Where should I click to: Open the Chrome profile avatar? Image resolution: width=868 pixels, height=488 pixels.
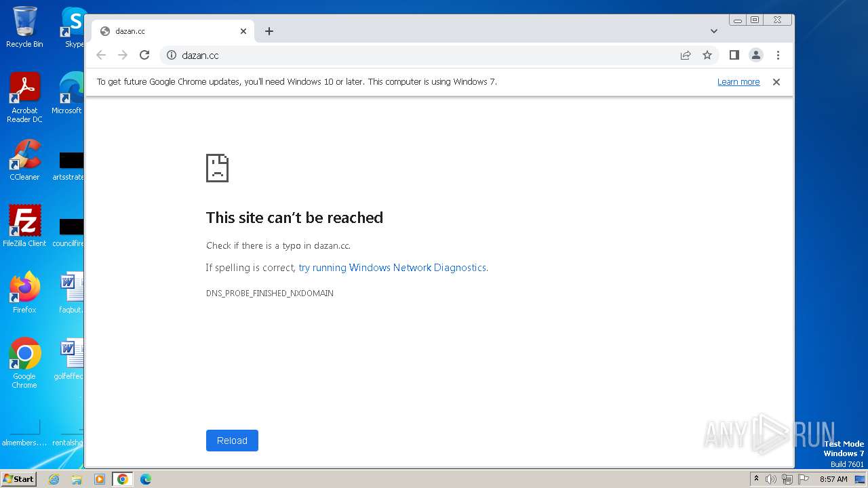click(756, 56)
